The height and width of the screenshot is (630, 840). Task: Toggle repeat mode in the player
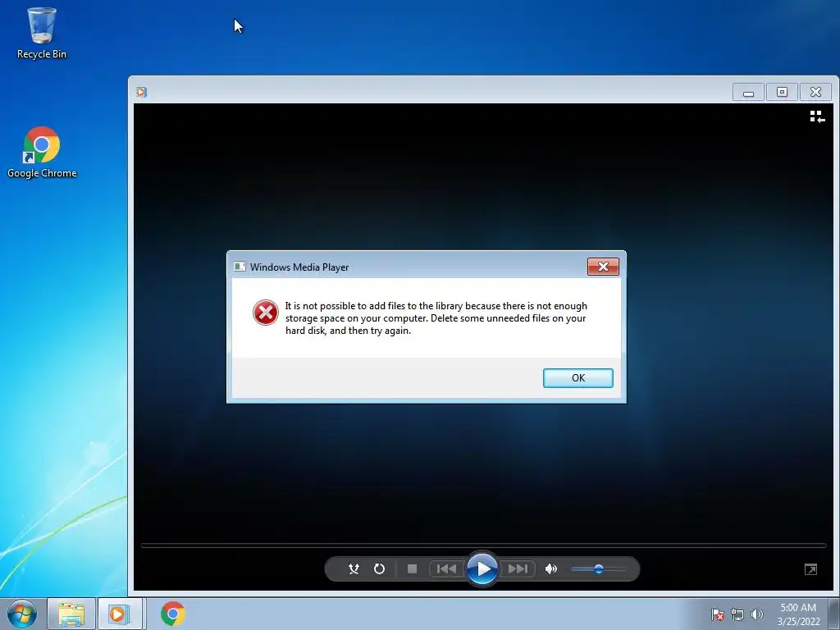click(379, 569)
